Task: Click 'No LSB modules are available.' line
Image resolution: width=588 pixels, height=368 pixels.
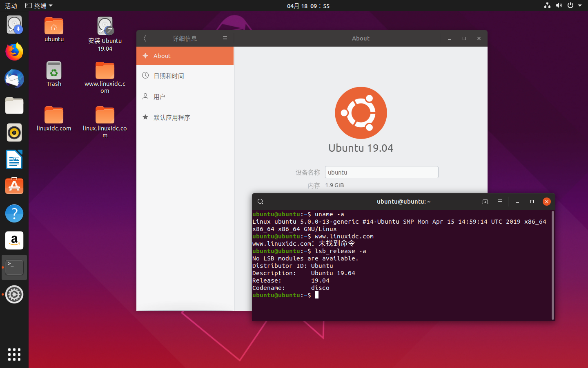Action: (x=305, y=258)
